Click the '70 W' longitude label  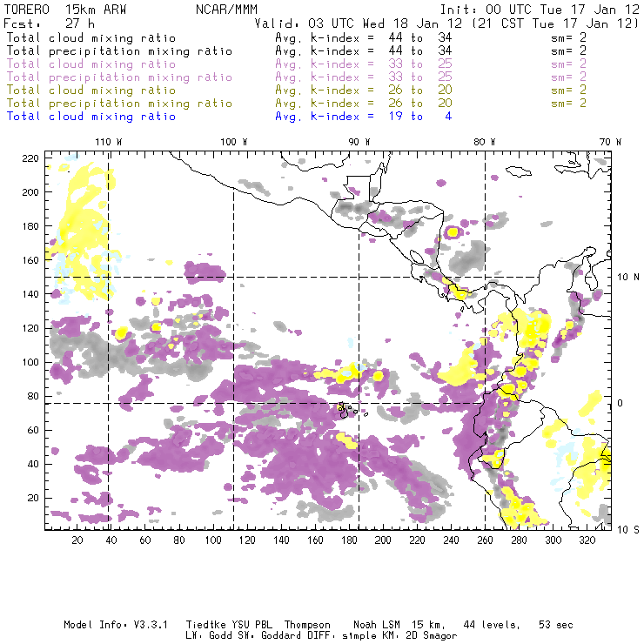pos(610,142)
